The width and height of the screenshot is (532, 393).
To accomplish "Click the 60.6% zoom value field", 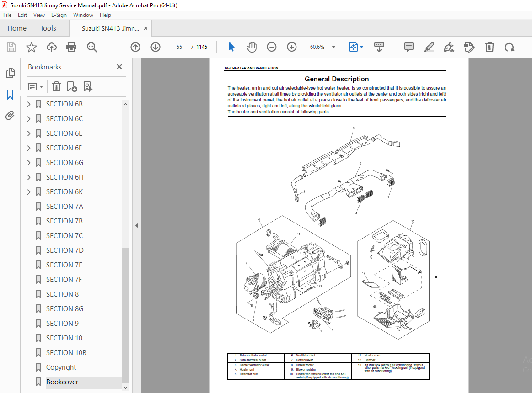I will pyautogui.click(x=317, y=47).
